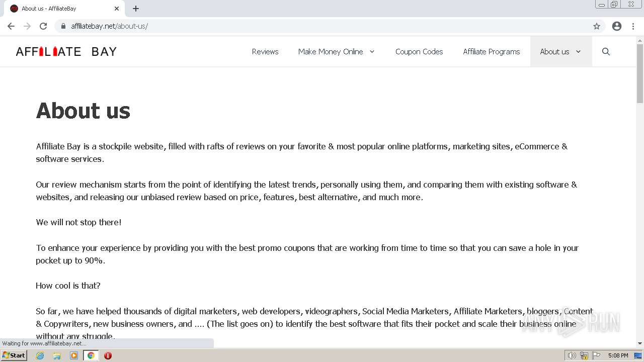Click the address bar URL field

pyautogui.click(x=302, y=26)
